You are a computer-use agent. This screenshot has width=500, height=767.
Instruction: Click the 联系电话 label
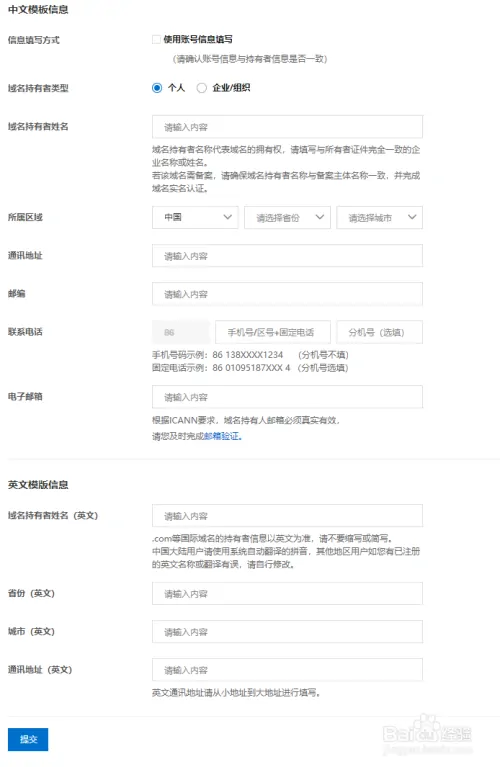(25, 332)
